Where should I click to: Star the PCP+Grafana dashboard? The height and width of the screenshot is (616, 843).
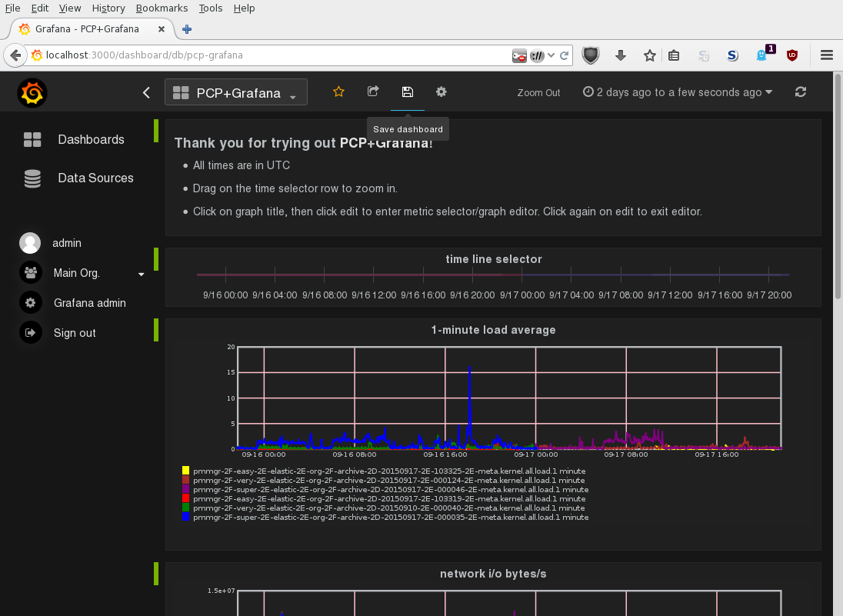(x=338, y=92)
